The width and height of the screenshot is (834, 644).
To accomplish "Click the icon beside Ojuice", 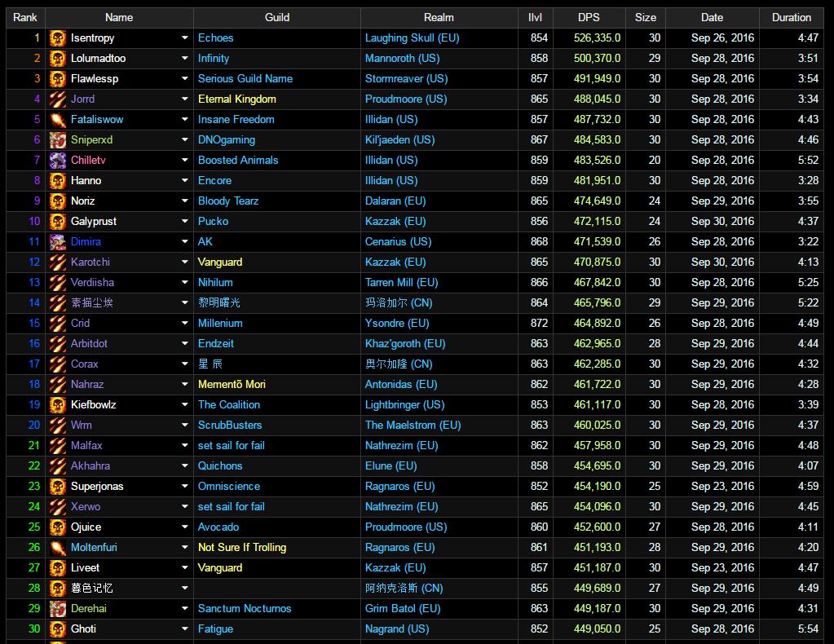I will tap(57, 527).
